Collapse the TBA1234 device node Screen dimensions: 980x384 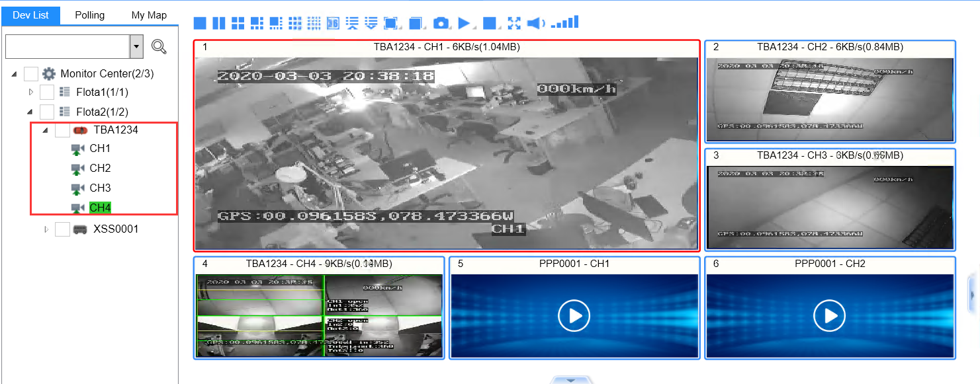[x=46, y=131]
